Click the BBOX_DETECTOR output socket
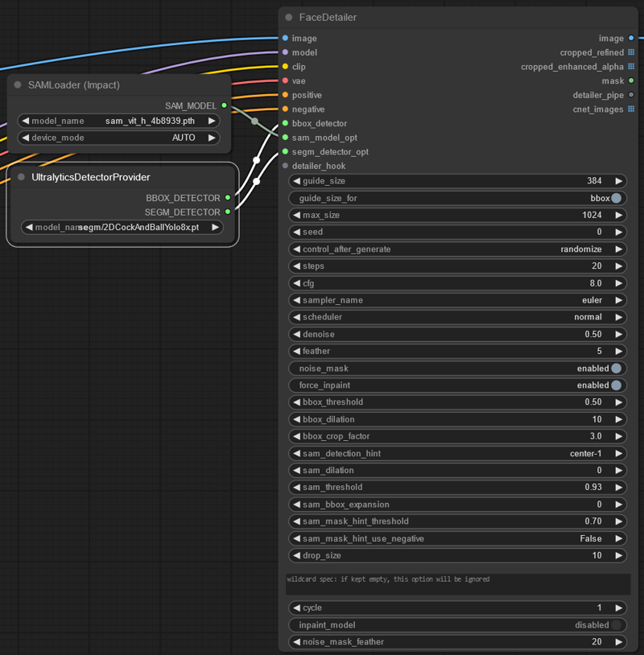This screenshot has height=655, width=644. point(228,198)
